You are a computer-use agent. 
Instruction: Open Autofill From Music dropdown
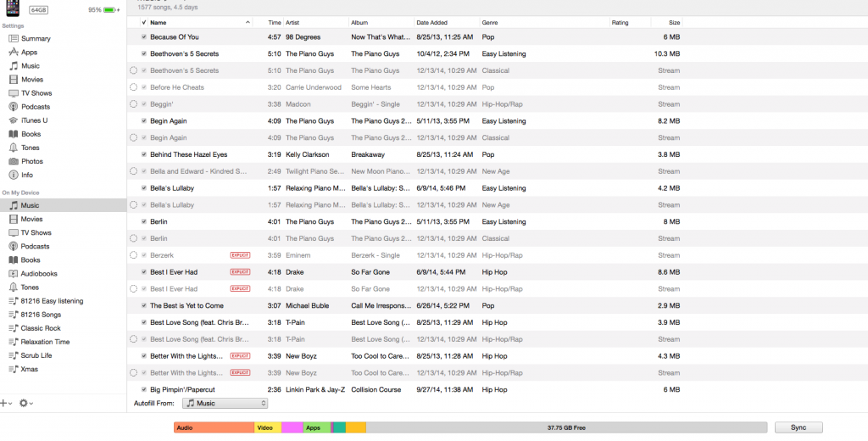click(225, 404)
